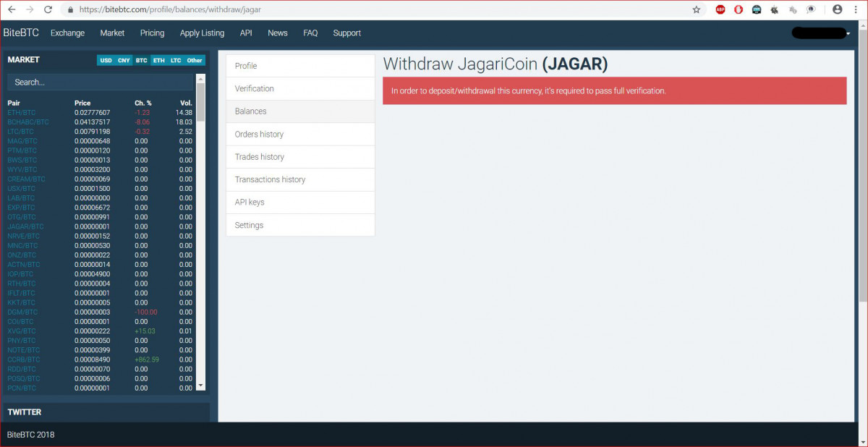Screen dimensions: 868x447
Task: Open the Profile sidebar item
Action: [300, 66]
